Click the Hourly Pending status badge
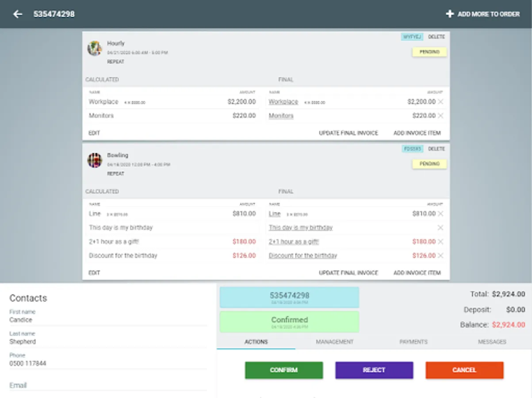This screenshot has height=398, width=532. pyautogui.click(x=429, y=52)
